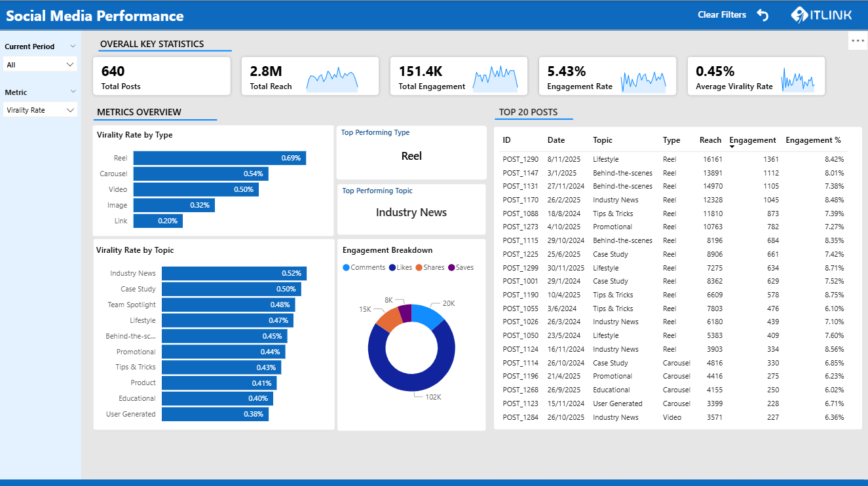Open the Metric dropdown showing Virality Rate

40,109
